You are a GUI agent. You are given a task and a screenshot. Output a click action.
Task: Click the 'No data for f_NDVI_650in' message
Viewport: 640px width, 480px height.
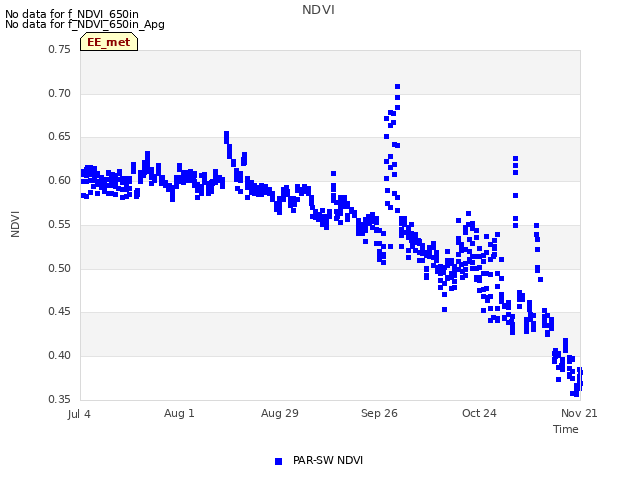pos(72,14)
